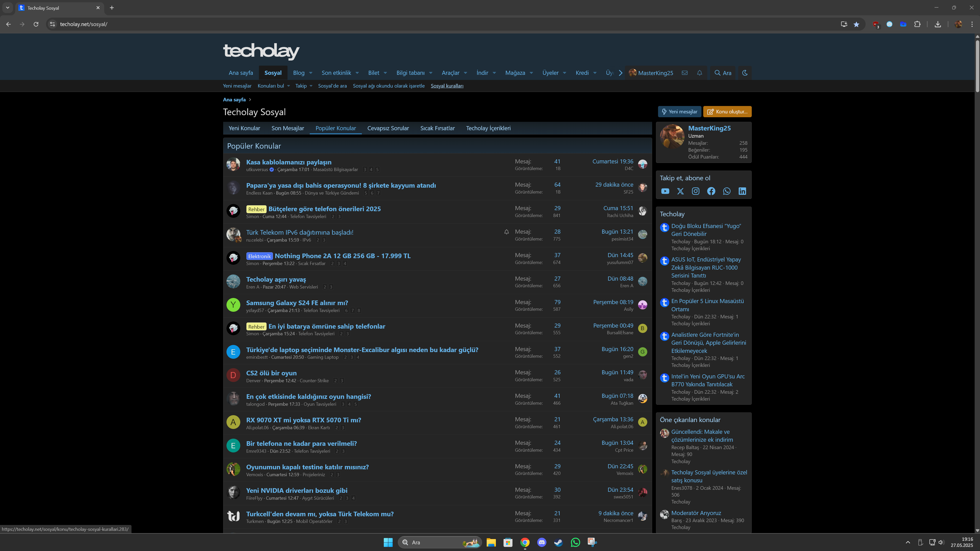
Task: Open the site information icon in address bar
Action: pyautogui.click(x=53, y=24)
